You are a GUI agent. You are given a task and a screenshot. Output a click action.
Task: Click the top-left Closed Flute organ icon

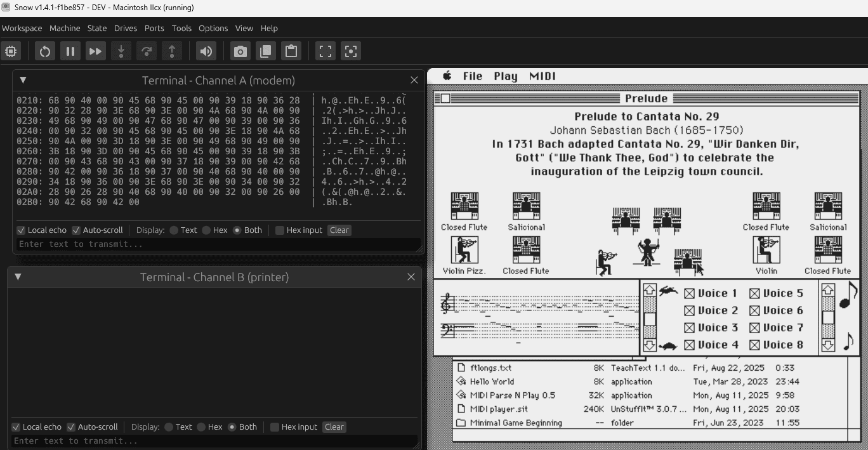[464, 206]
